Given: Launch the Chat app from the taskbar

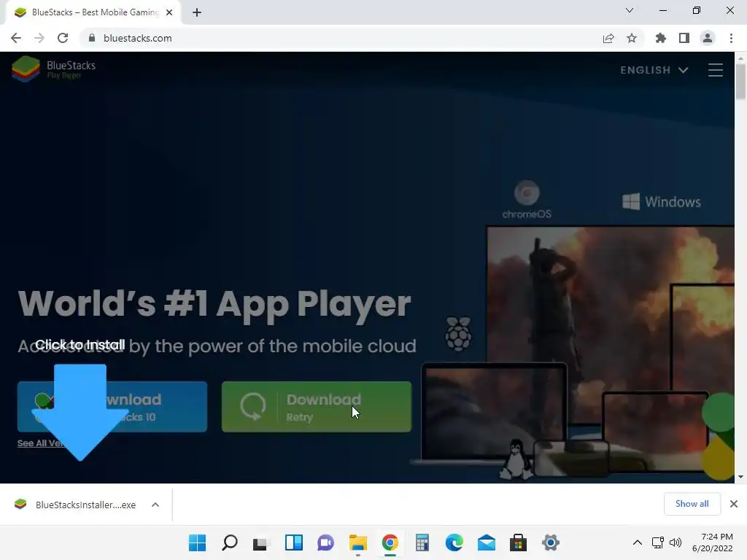Looking at the screenshot, I should click(x=326, y=542).
